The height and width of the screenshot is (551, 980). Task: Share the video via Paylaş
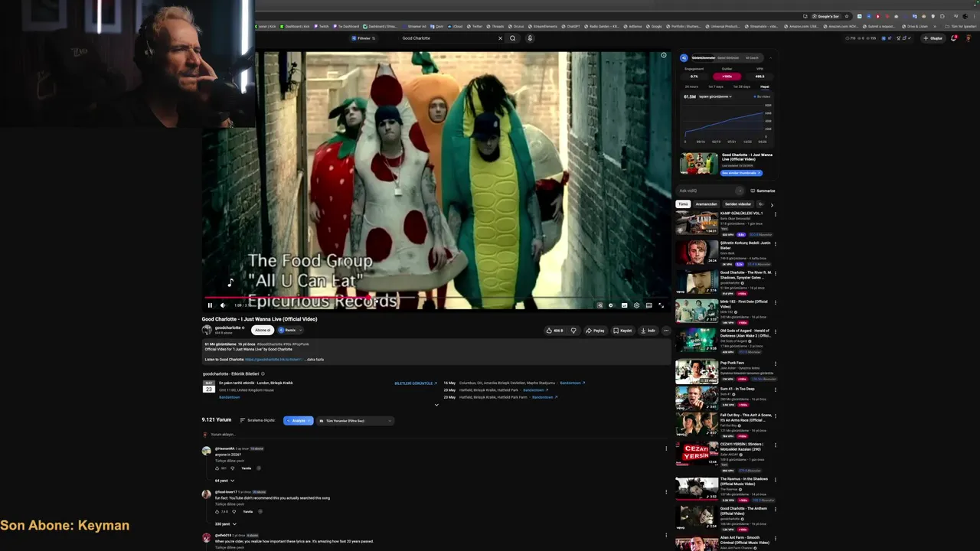596,331
